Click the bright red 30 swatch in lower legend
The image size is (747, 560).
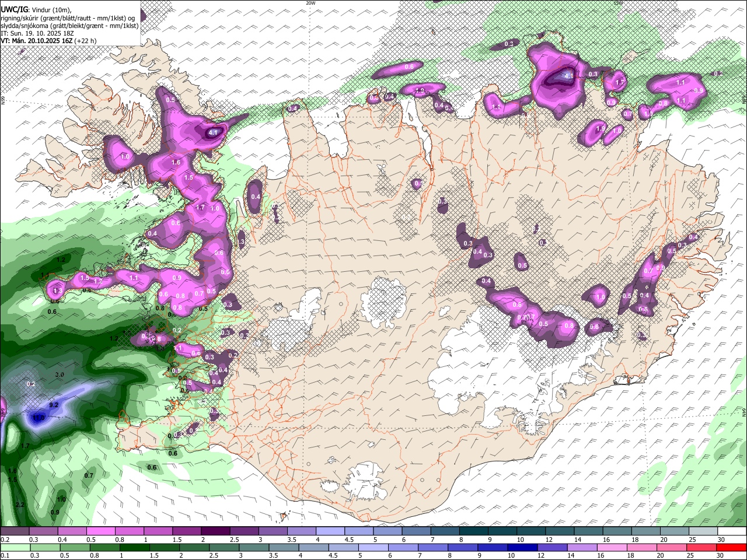pyautogui.click(x=731, y=547)
